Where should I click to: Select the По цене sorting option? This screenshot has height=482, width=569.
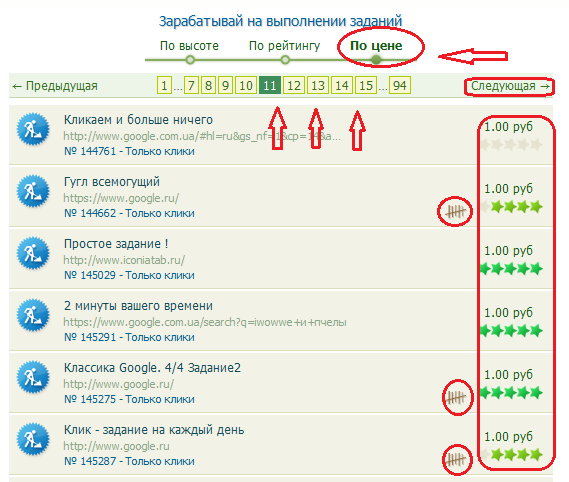click(x=376, y=46)
